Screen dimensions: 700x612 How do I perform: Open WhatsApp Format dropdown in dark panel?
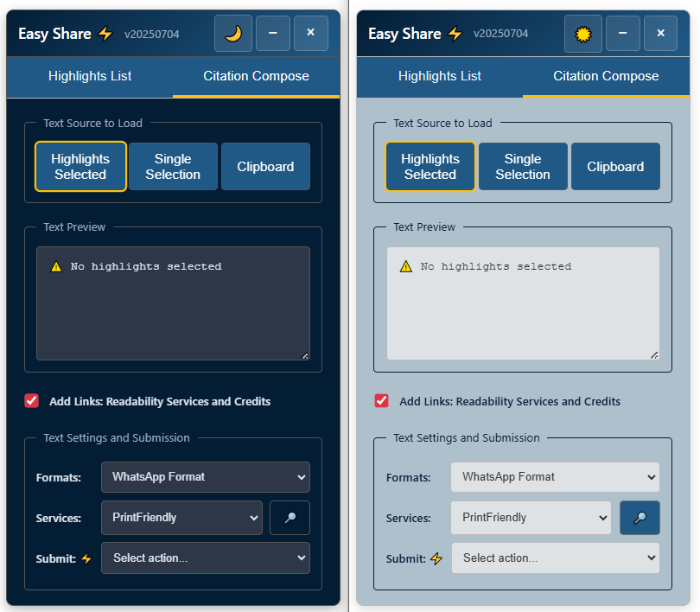tap(206, 477)
